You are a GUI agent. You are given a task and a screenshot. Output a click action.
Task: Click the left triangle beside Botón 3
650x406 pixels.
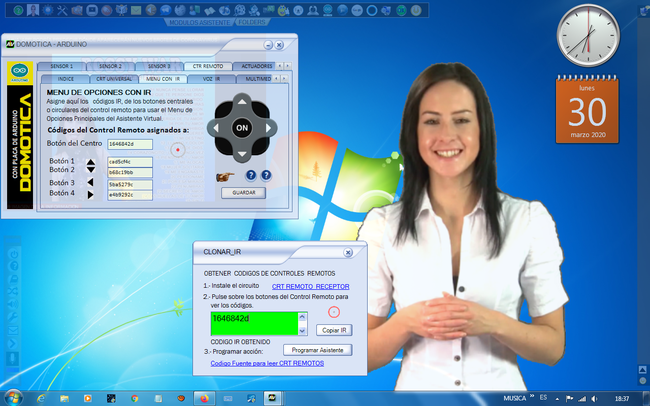(90, 182)
